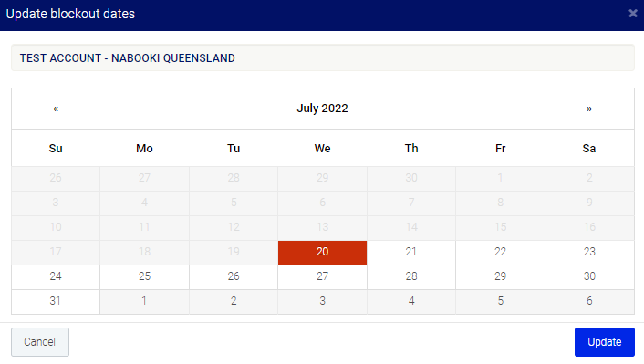Click the Cancel button
644x364 pixels.
[40, 342]
